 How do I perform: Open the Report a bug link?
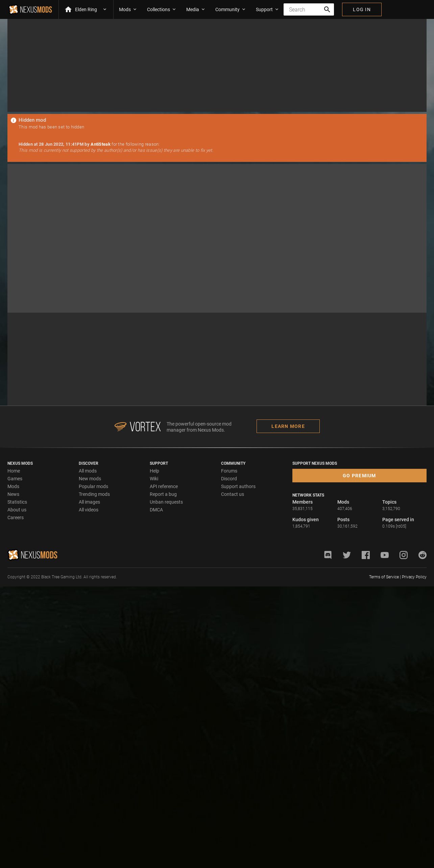163,494
